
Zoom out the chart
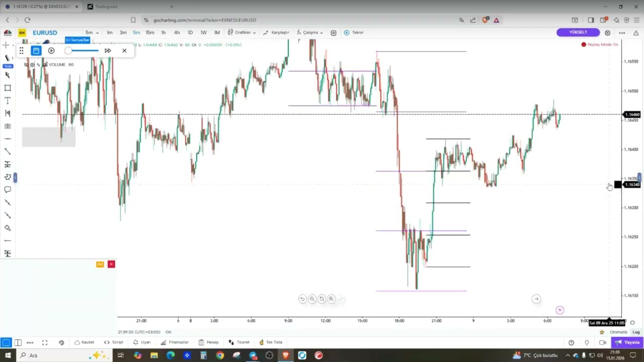tap(312, 299)
